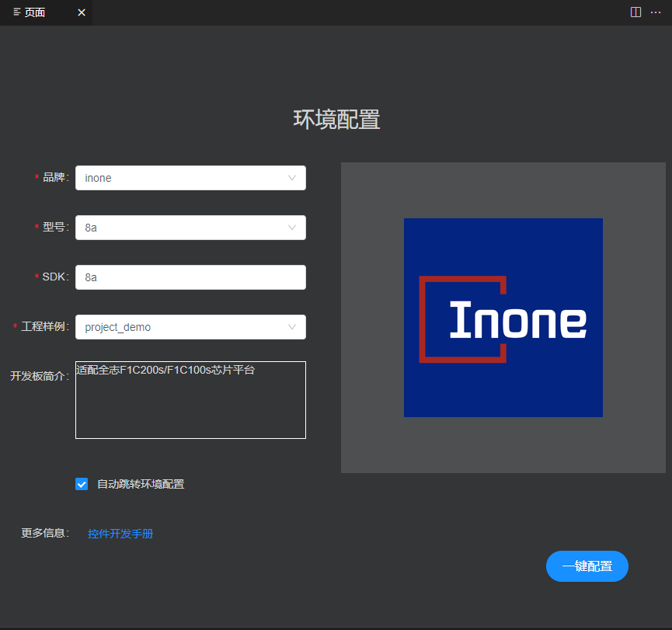672x630 pixels.
Task: Click the 更多信息 label
Action: click(45, 533)
